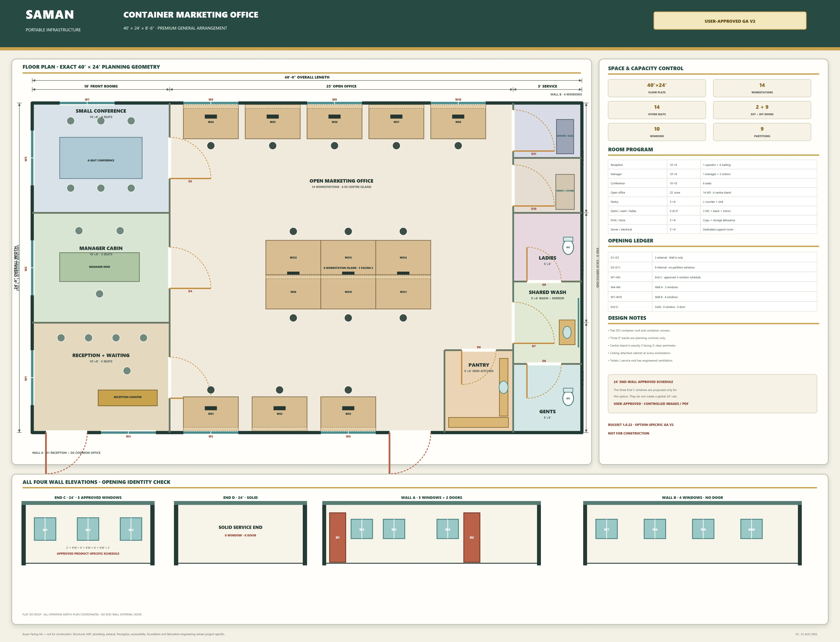Click workstation WS3 desk
This screenshot has width=840, height=642.
(348, 414)
